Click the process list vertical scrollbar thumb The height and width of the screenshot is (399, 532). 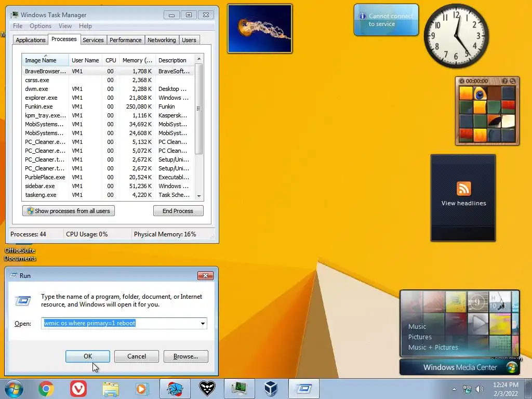pyautogui.click(x=199, y=109)
